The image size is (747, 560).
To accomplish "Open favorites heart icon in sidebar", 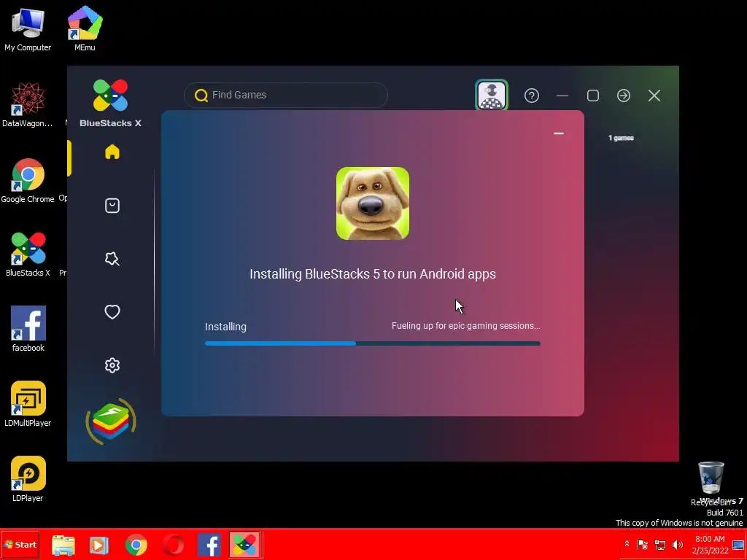I will click(112, 312).
